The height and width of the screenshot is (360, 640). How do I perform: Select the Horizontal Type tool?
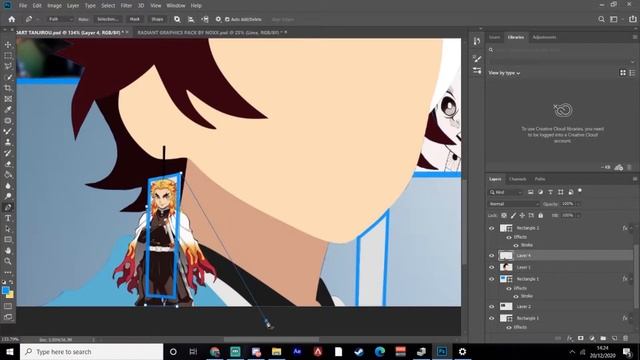8,218
